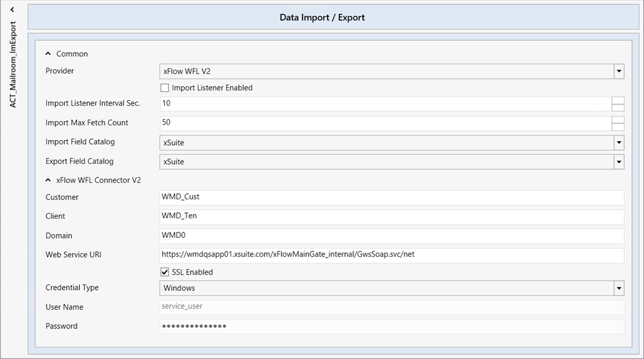Enable the Import Listener Enabled checkbox
The height and width of the screenshot is (359, 644).
[164, 87]
